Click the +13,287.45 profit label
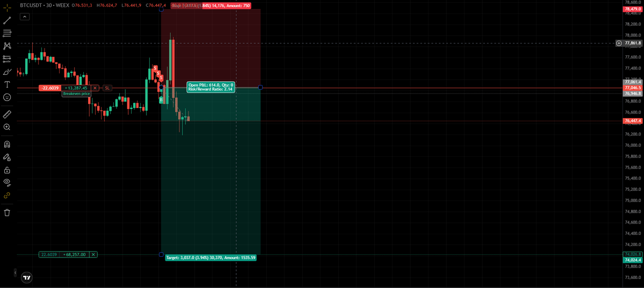 tap(76, 88)
